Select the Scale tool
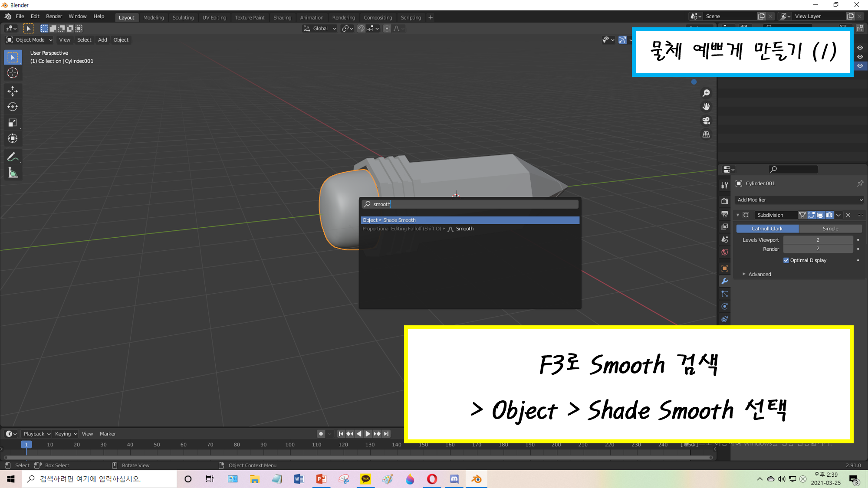The width and height of the screenshot is (868, 488). [x=13, y=123]
